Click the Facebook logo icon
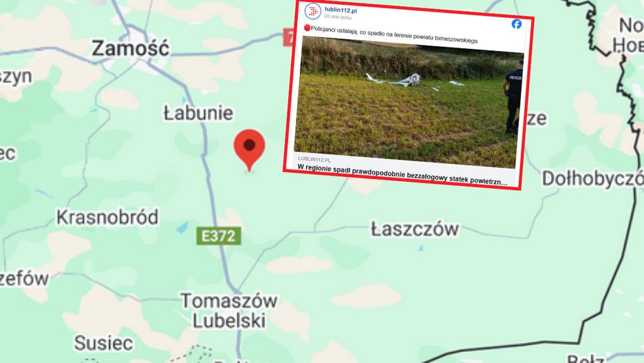Screen dimensions: 644x363 [x=517, y=24]
